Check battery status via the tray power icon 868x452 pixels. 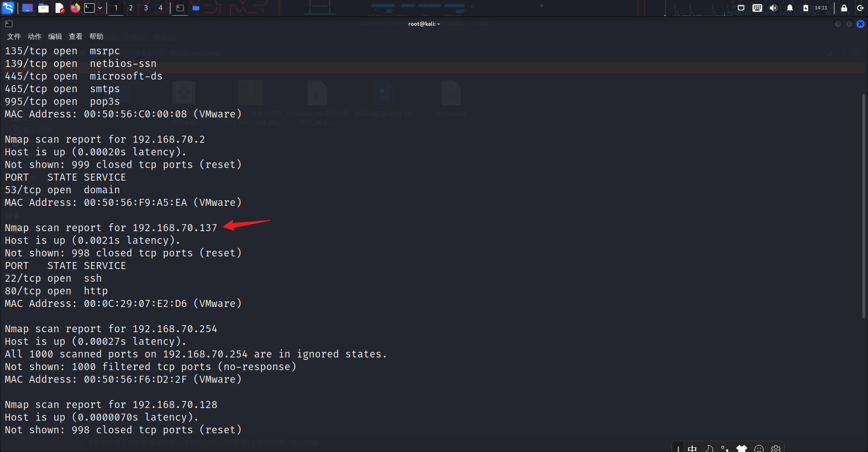805,8
